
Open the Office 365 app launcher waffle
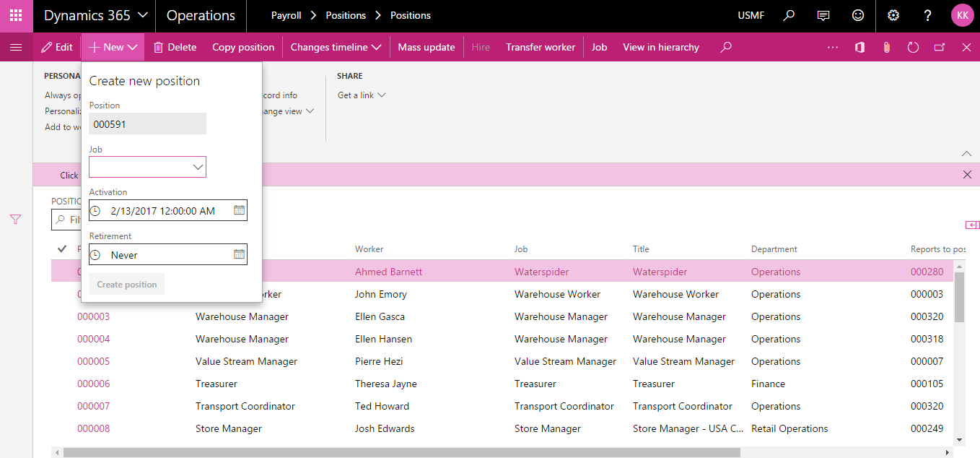(x=16, y=15)
